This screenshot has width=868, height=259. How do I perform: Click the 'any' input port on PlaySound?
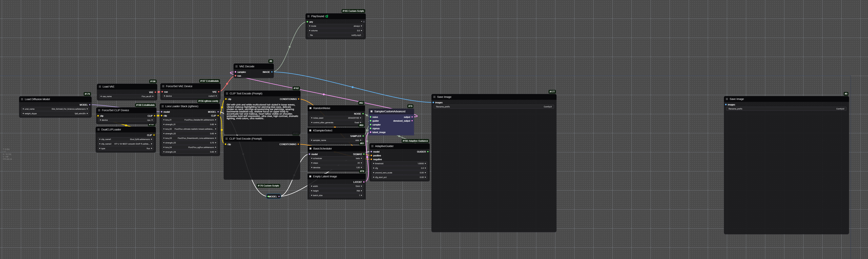coord(308,22)
